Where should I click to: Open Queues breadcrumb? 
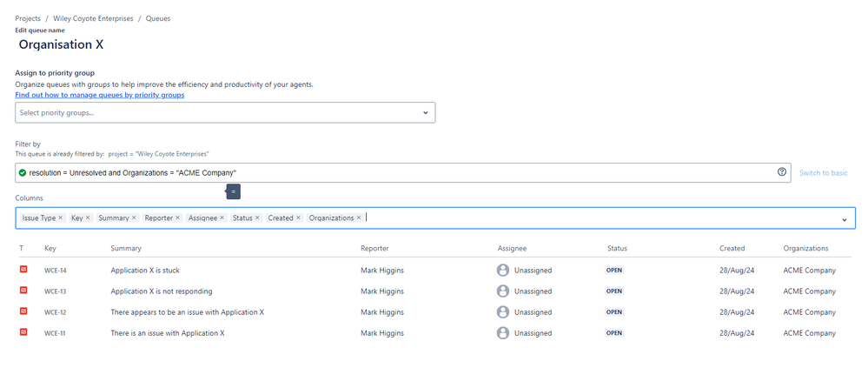point(158,18)
